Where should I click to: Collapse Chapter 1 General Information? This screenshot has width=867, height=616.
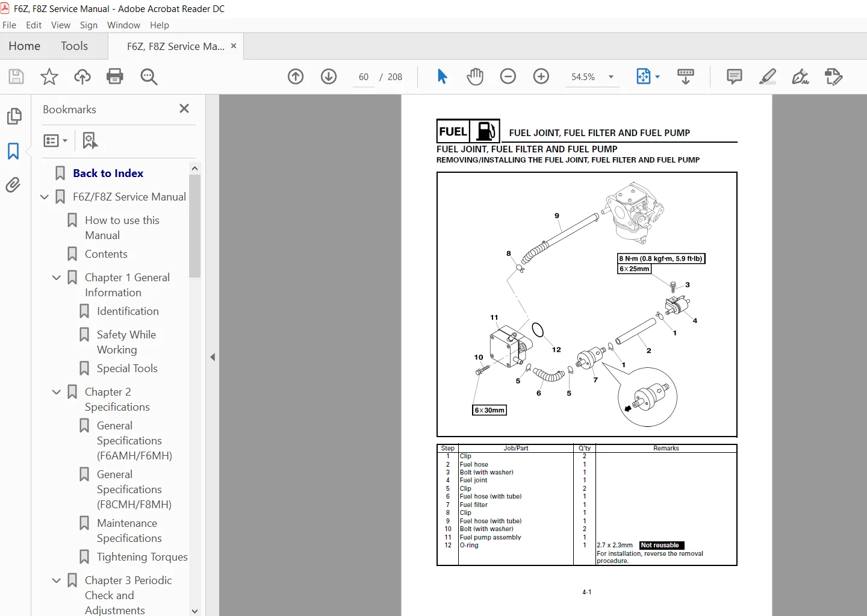(57, 278)
